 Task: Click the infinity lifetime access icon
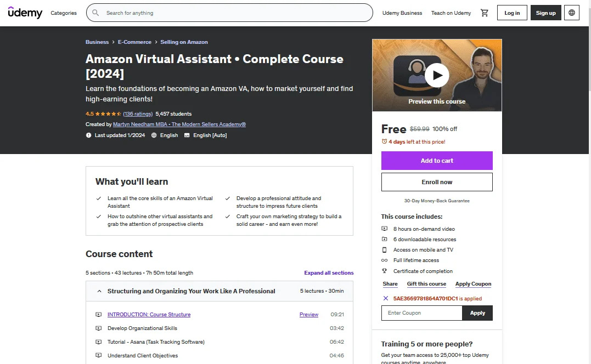point(384,260)
